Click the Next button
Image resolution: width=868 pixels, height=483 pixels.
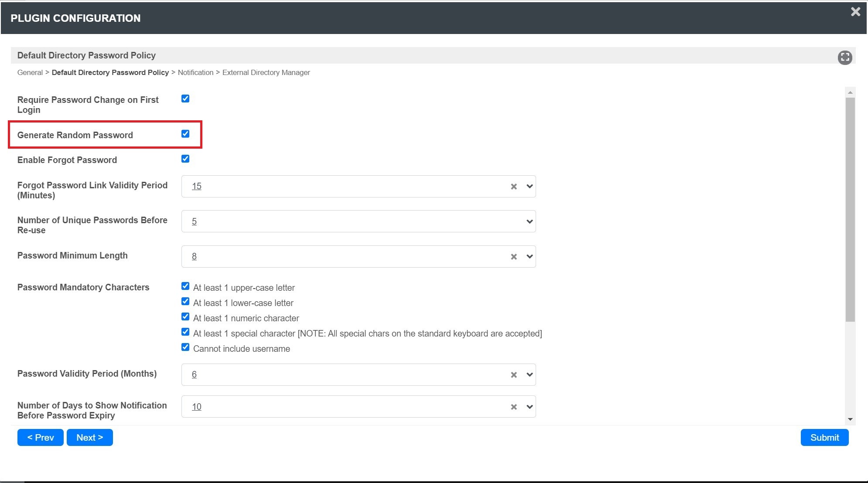[x=89, y=437]
